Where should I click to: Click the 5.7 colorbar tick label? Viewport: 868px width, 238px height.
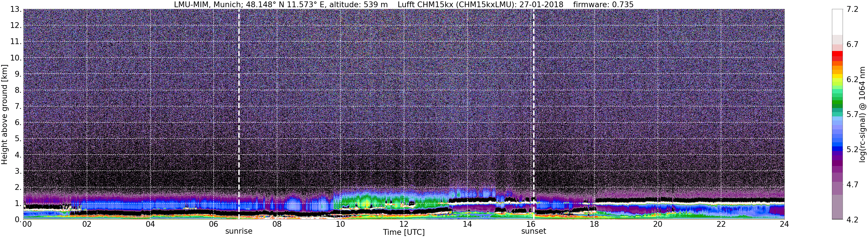(852, 114)
